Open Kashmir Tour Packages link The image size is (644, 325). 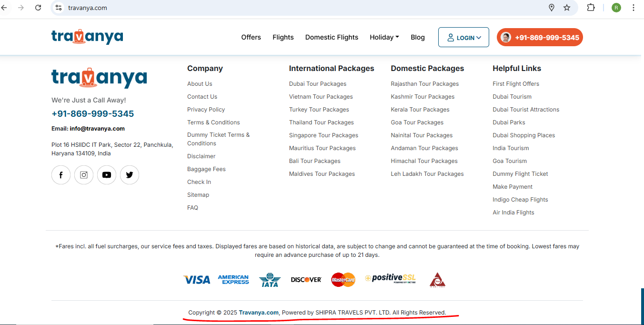[x=423, y=97]
